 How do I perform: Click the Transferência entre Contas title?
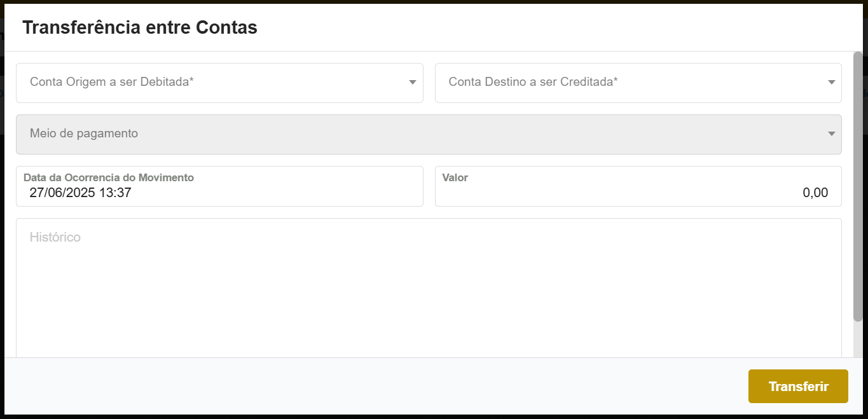(x=140, y=27)
